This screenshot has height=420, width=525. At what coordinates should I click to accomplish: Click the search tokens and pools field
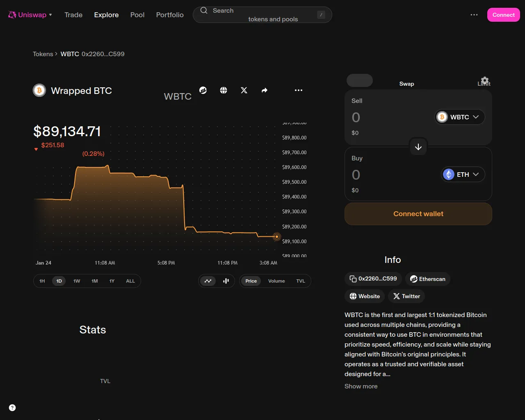[262, 15]
